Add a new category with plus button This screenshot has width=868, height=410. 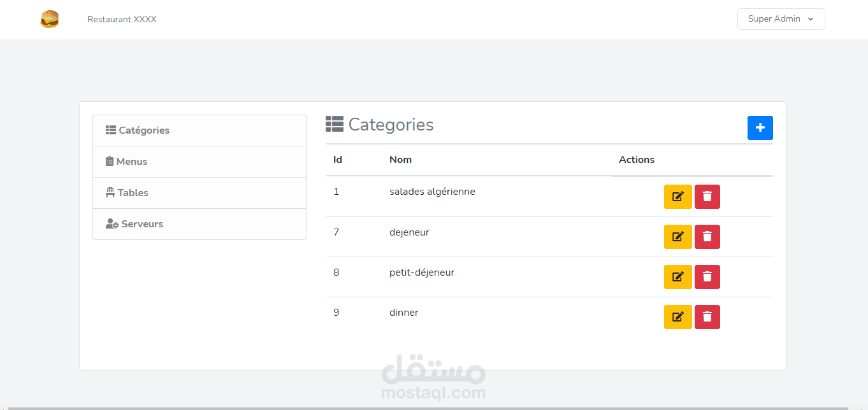(x=760, y=128)
